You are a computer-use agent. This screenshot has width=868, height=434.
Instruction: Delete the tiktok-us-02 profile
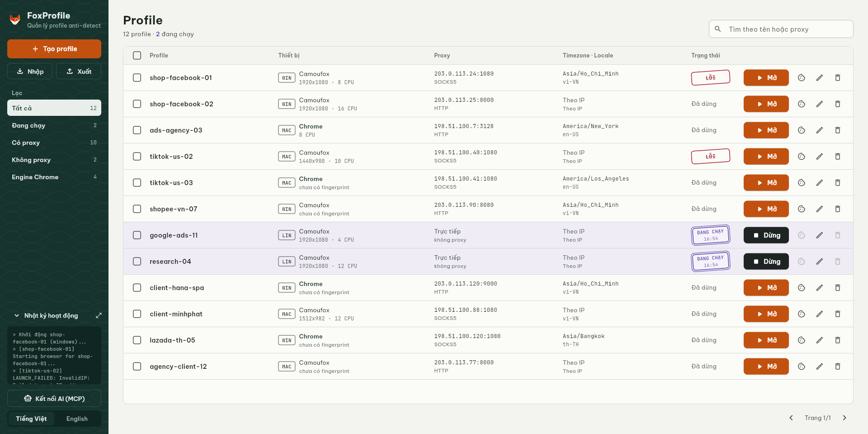click(x=838, y=157)
